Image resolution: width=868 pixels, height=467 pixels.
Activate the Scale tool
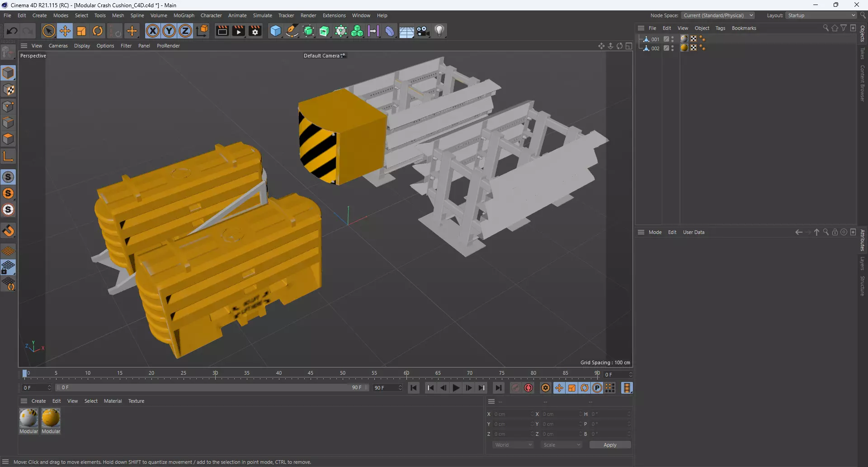coord(81,31)
